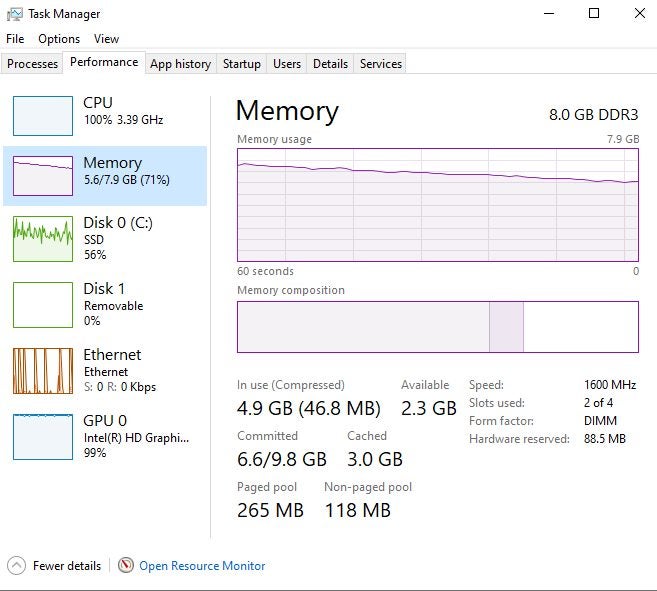Viewport: 657px width, 591px height.
Task: Open the Details tab
Action: point(331,64)
